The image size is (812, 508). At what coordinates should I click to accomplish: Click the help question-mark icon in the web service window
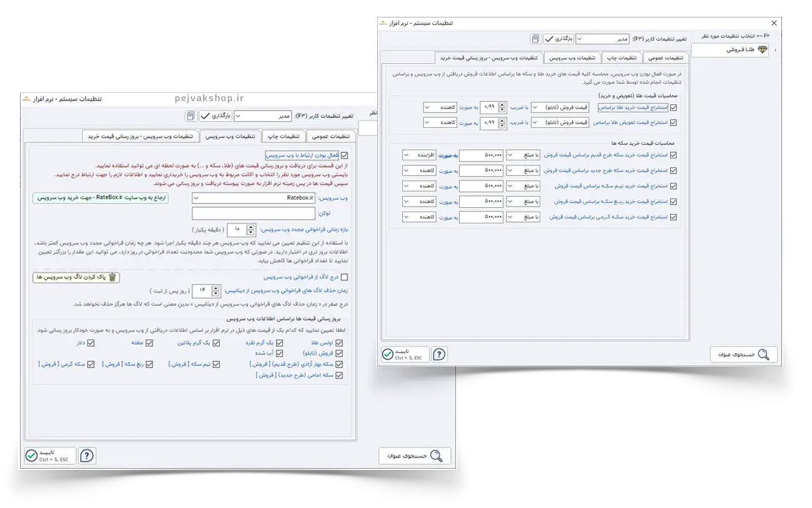pyautogui.click(x=87, y=456)
